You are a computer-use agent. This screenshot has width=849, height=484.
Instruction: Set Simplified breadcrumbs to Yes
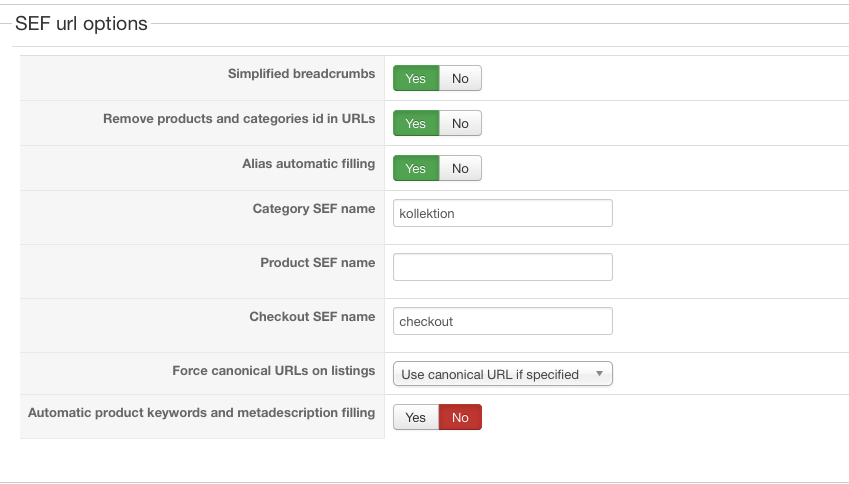416,78
